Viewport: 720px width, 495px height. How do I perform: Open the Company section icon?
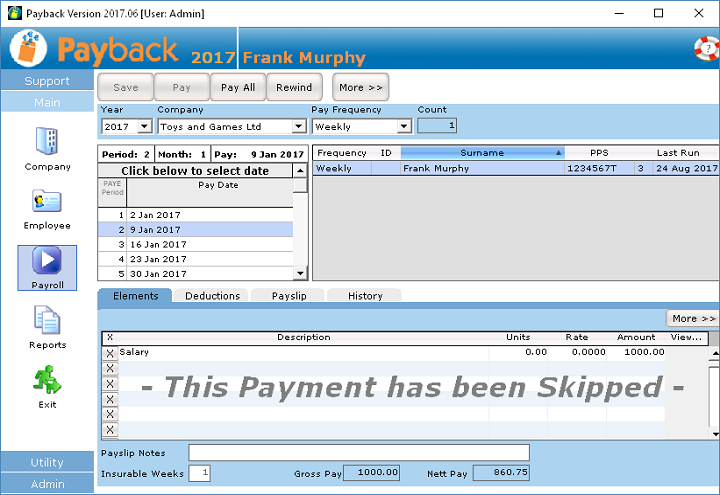(47, 142)
